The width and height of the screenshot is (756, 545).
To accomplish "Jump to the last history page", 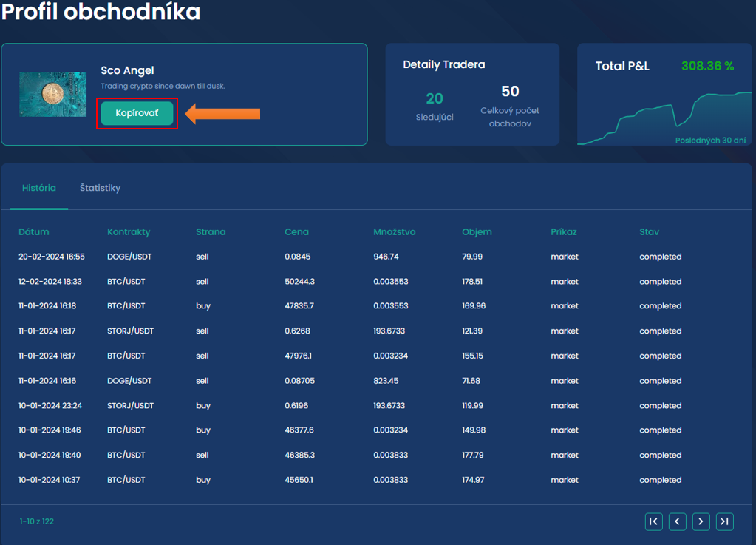I will (x=724, y=521).
